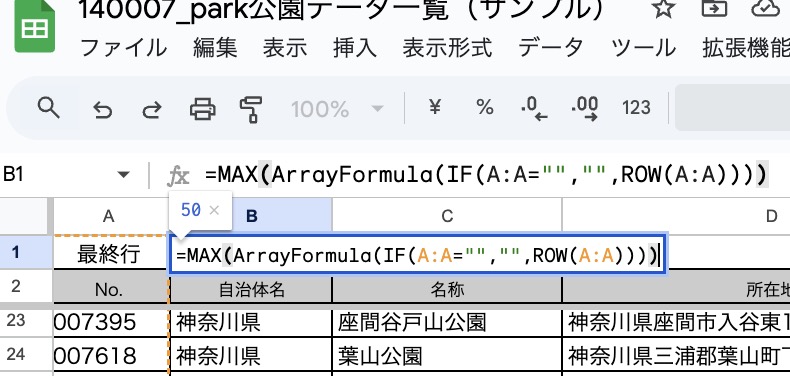This screenshot has height=376, width=790.
Task: Print the spreadsheet
Action: tap(203, 109)
